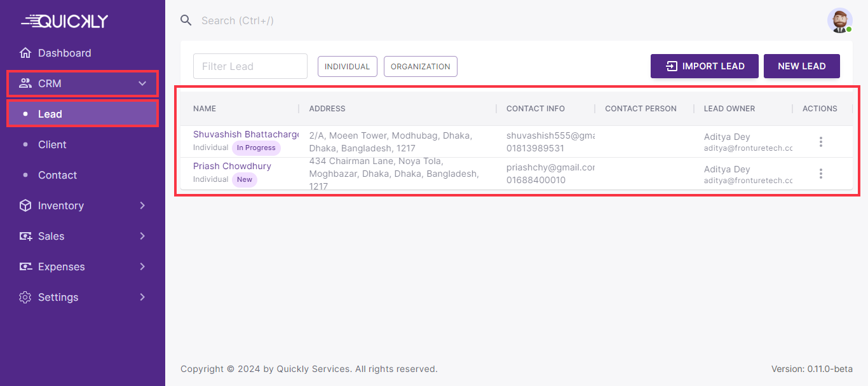Go to the Client page

point(52,144)
